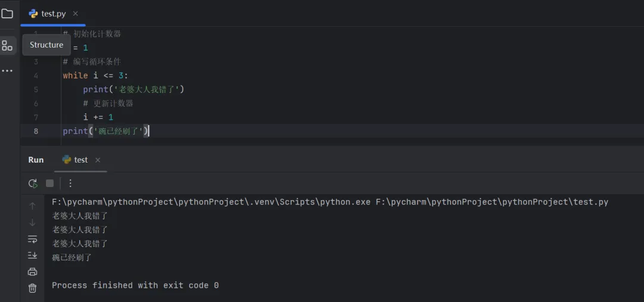
Task: Toggle scroll to end of output
Action: pos(33,256)
